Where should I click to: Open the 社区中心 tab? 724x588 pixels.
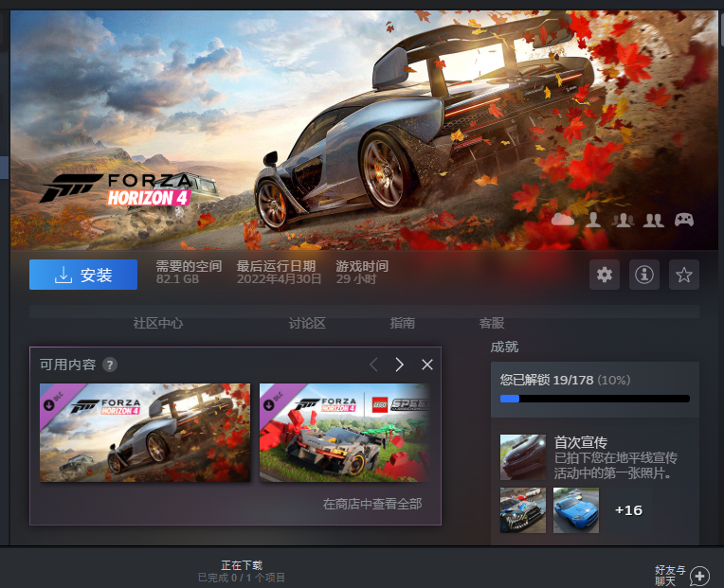[x=158, y=323]
